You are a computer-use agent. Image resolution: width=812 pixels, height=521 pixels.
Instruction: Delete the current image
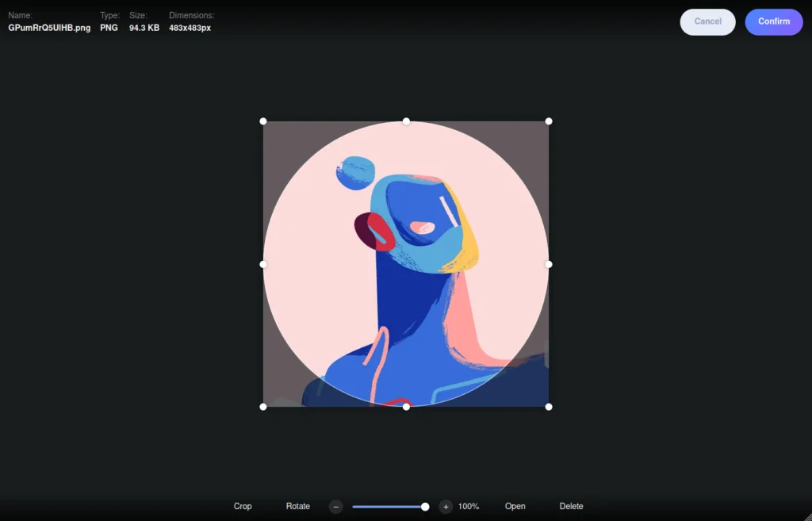point(571,506)
